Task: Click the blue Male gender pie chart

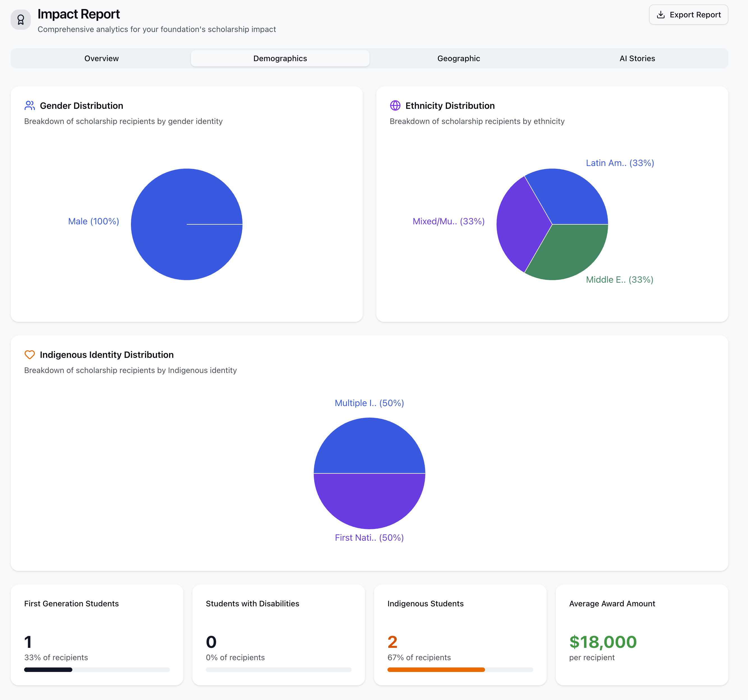Action: click(187, 245)
